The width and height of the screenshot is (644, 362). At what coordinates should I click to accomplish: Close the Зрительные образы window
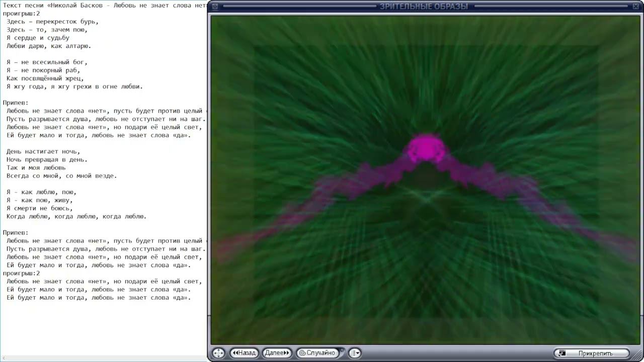(x=636, y=7)
